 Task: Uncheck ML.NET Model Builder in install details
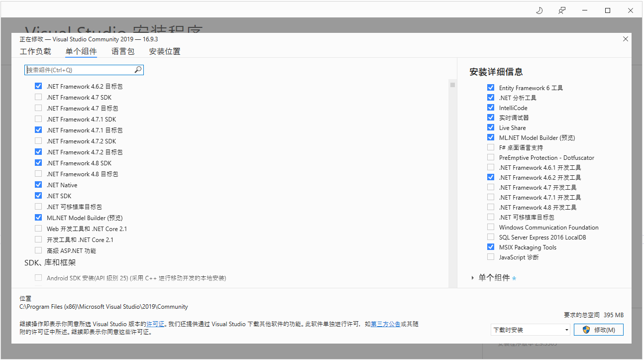coord(491,137)
